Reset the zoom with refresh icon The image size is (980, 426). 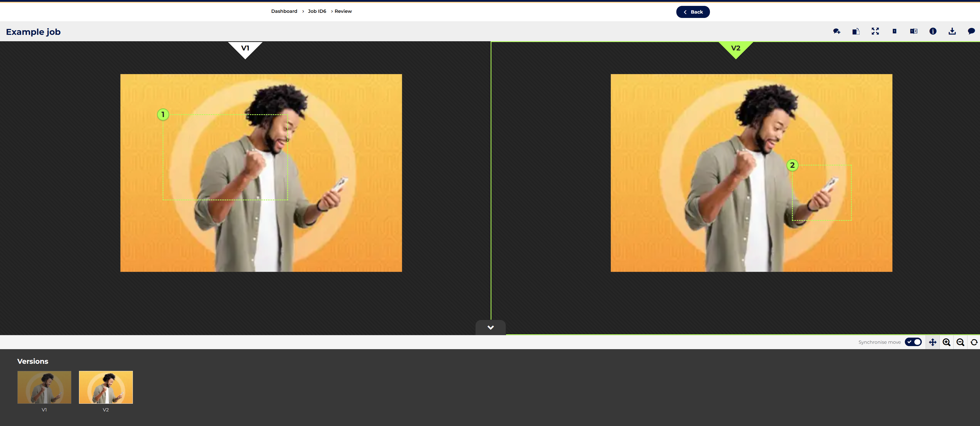(x=974, y=342)
